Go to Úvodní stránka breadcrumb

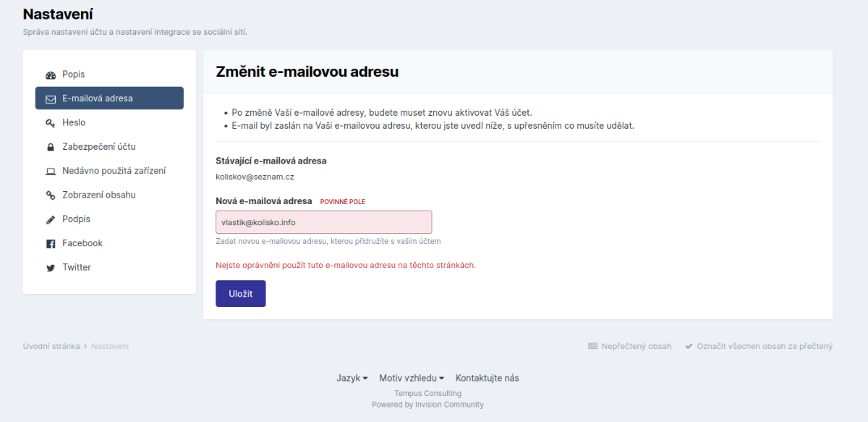[51, 346]
